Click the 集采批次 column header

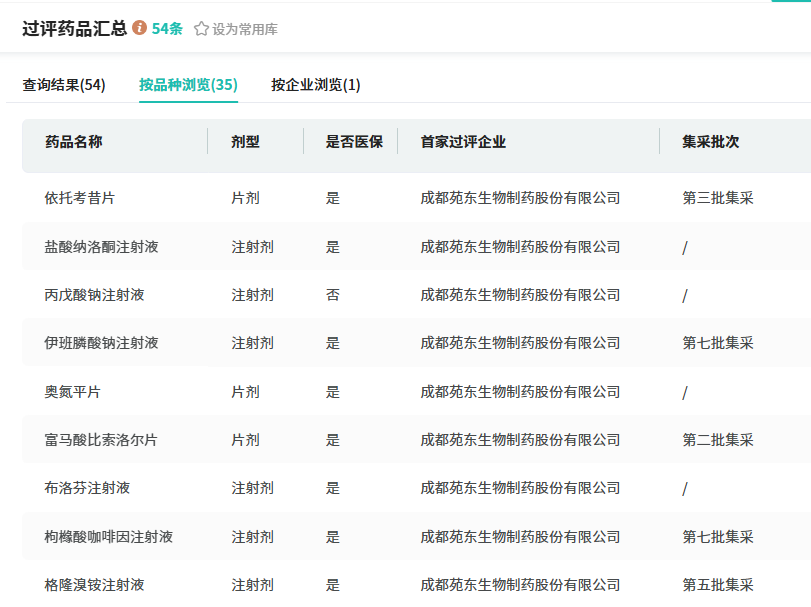(711, 142)
